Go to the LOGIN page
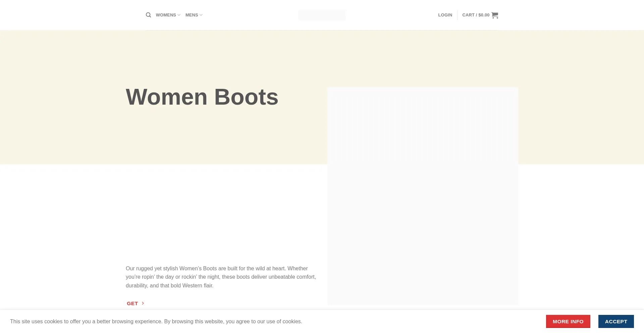 445,15
